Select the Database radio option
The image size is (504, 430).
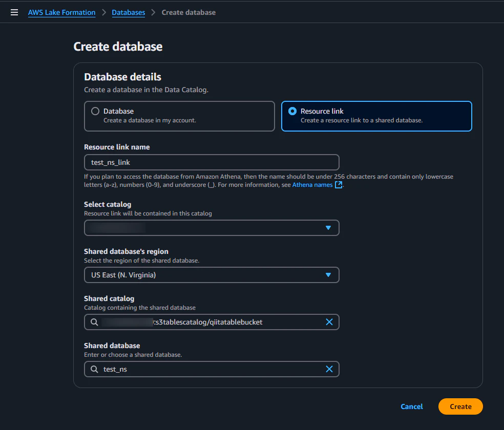click(95, 111)
